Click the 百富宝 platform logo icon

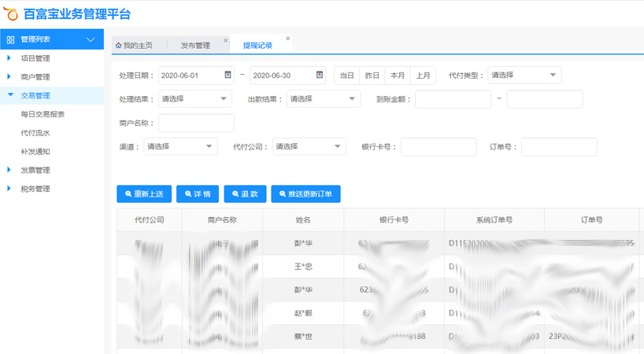[10, 13]
